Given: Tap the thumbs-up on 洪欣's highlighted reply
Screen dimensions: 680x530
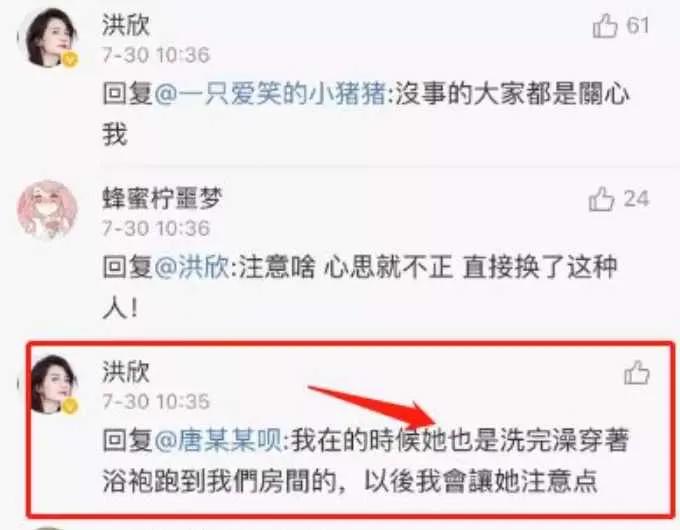Looking at the screenshot, I should 637,373.
